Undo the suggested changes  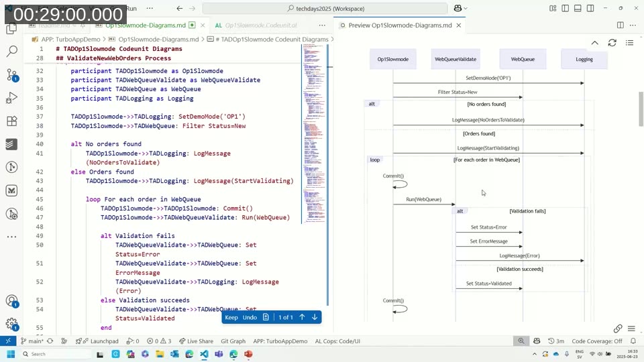coord(250,317)
